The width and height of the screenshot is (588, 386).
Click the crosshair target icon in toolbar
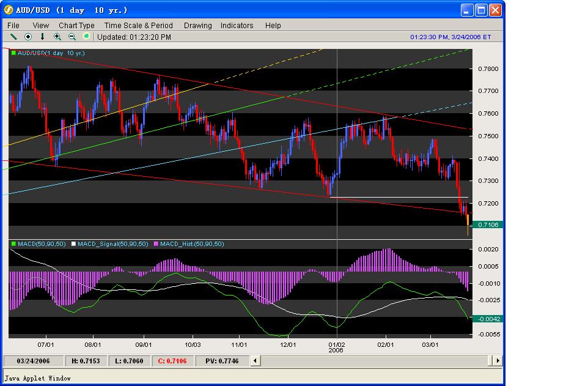click(x=28, y=37)
